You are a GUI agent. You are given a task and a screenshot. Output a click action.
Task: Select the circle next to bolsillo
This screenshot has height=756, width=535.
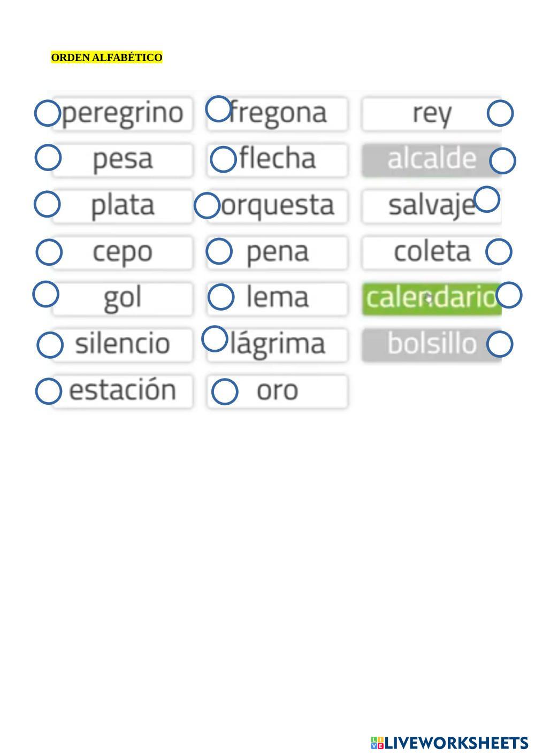[x=500, y=344]
